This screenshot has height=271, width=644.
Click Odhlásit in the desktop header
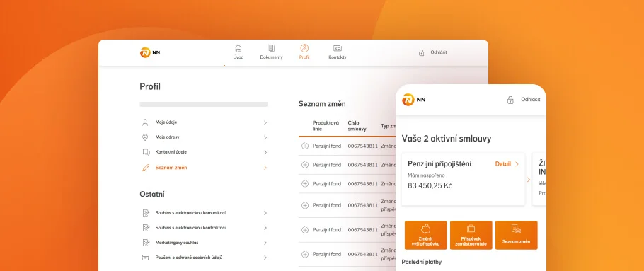tap(439, 52)
